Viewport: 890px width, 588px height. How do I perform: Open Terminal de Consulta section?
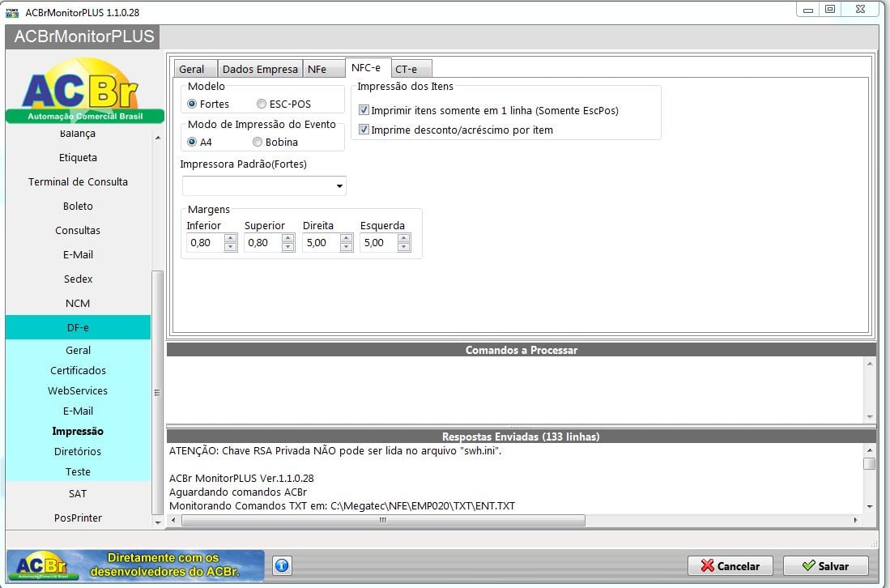click(x=78, y=181)
